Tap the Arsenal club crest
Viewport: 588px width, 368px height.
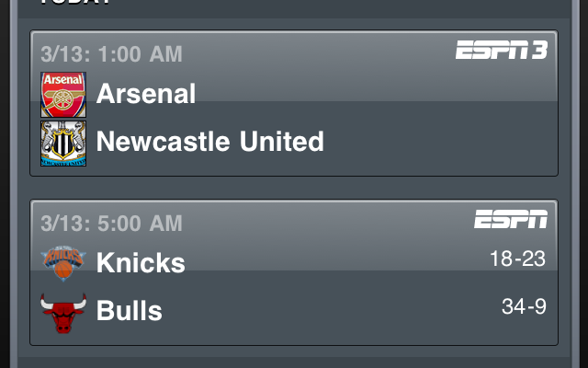[63, 94]
